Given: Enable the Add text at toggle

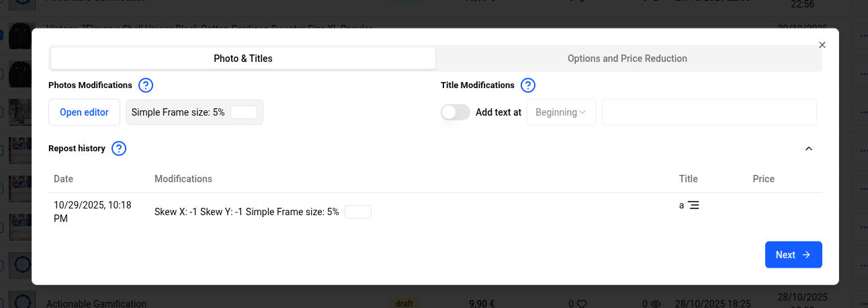Looking at the screenshot, I should coord(455,112).
